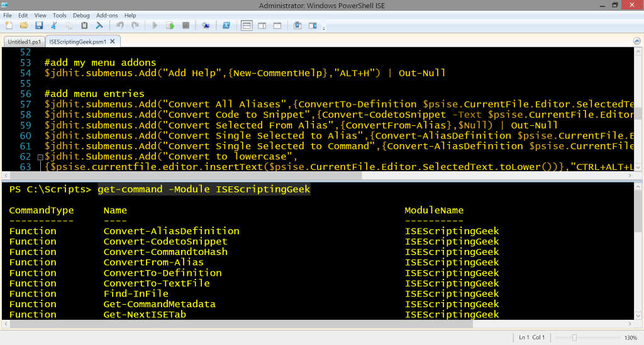Click ConvertTo-TextFile in console output
644x345 pixels.
tap(157, 283)
